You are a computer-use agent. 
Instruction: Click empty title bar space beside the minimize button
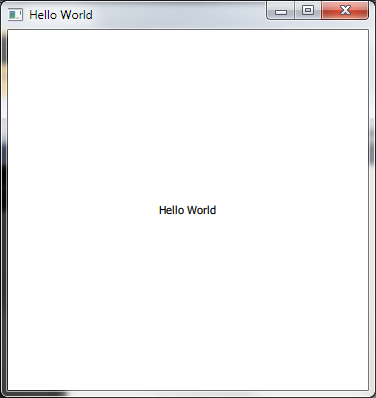[180, 15]
